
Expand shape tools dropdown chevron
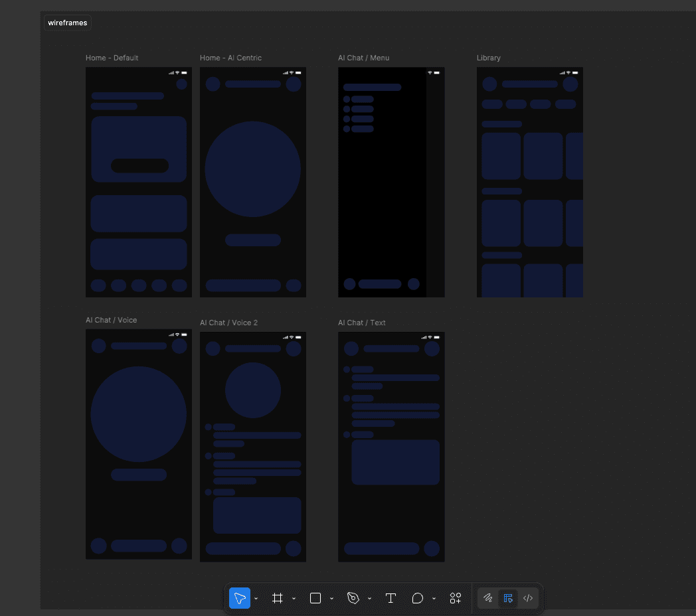pos(331,598)
